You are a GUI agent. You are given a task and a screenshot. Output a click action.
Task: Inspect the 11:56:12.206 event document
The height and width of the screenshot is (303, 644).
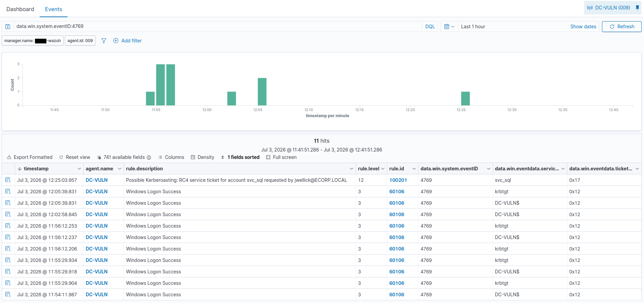pyautogui.click(x=8, y=249)
